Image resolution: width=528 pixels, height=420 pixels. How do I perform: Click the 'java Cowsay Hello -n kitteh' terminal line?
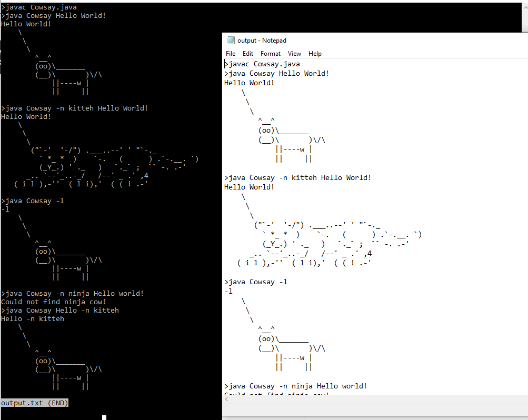60,311
